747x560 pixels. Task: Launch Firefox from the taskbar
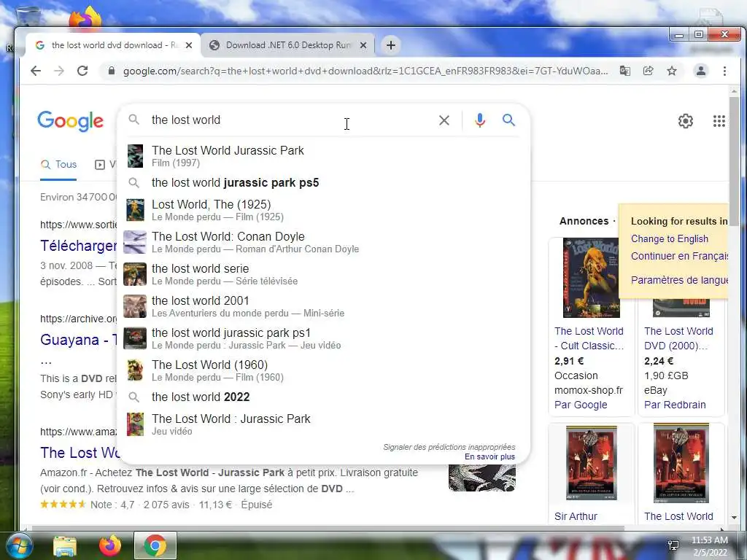tap(110, 545)
